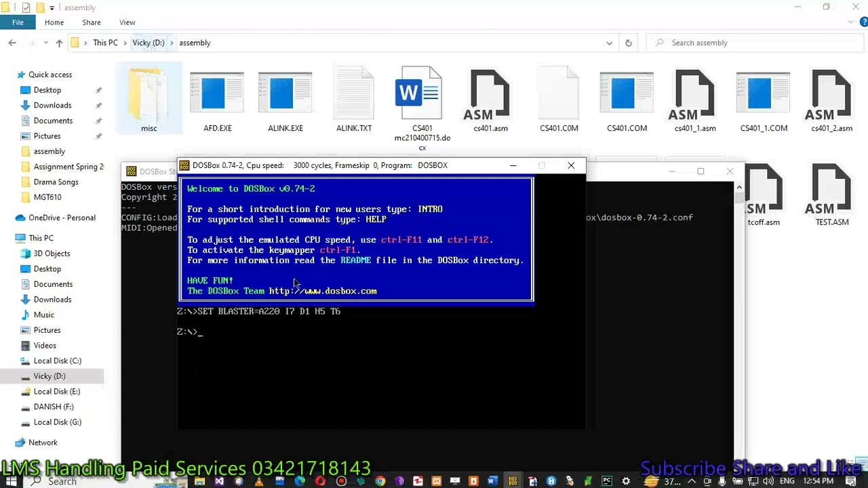This screenshot has width=868, height=488.
Task: Click the DOSBox title bar icon
Action: click(185, 165)
